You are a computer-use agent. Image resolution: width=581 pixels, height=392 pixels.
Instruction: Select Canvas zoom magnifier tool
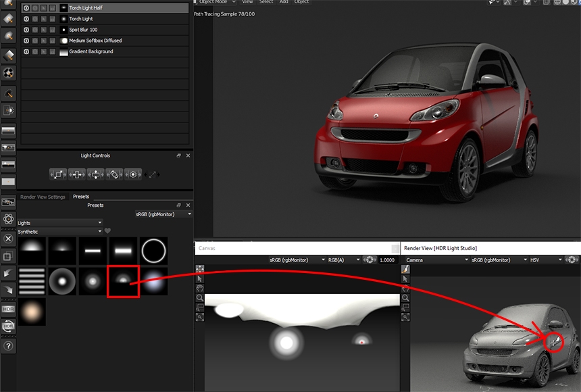point(200,297)
